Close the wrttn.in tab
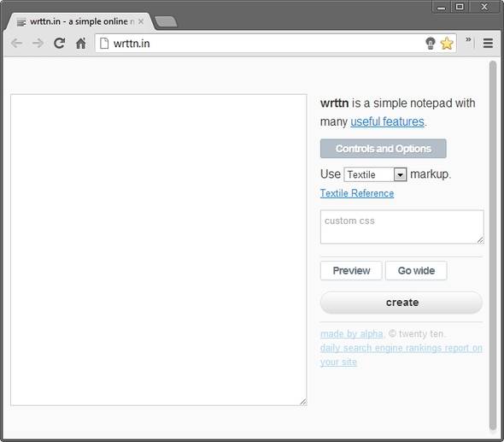Viewport: 504px width, 442px height. point(141,21)
